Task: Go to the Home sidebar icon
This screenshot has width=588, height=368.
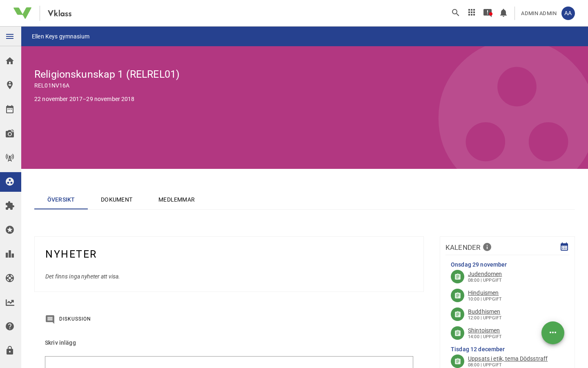Action: (x=10, y=61)
